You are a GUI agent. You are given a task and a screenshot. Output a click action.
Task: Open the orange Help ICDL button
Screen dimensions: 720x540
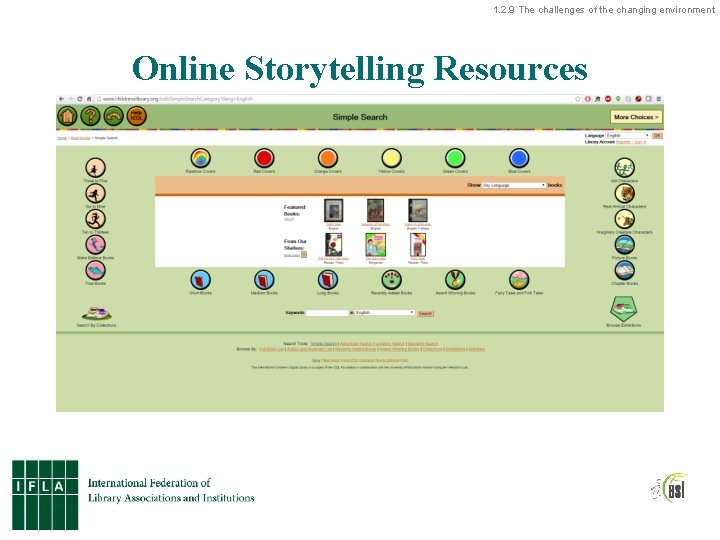[x=136, y=116]
